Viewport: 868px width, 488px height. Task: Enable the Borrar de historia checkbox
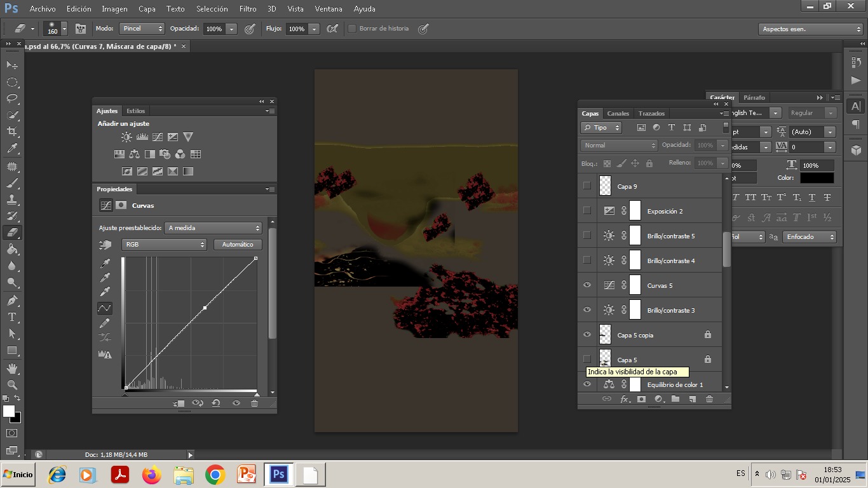click(351, 29)
